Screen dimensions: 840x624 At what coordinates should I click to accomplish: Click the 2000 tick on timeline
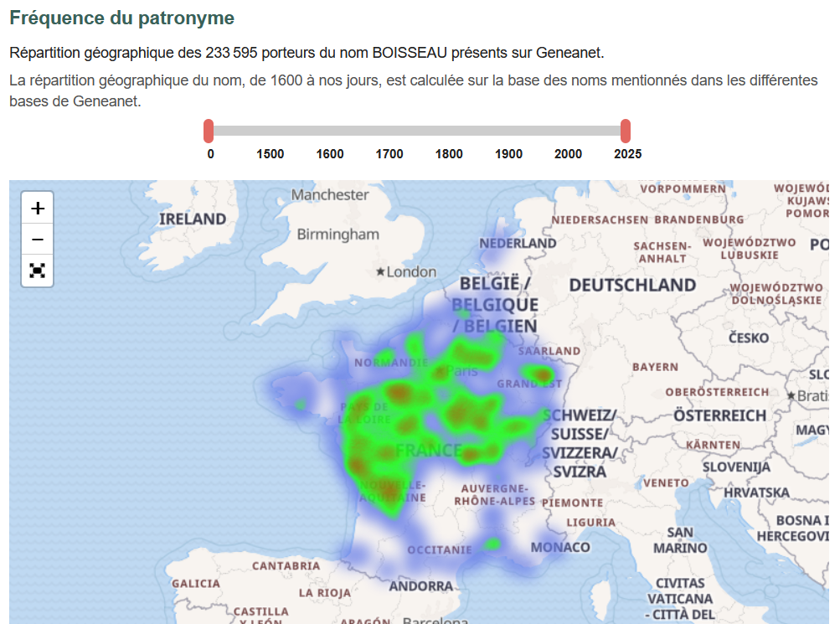568,154
